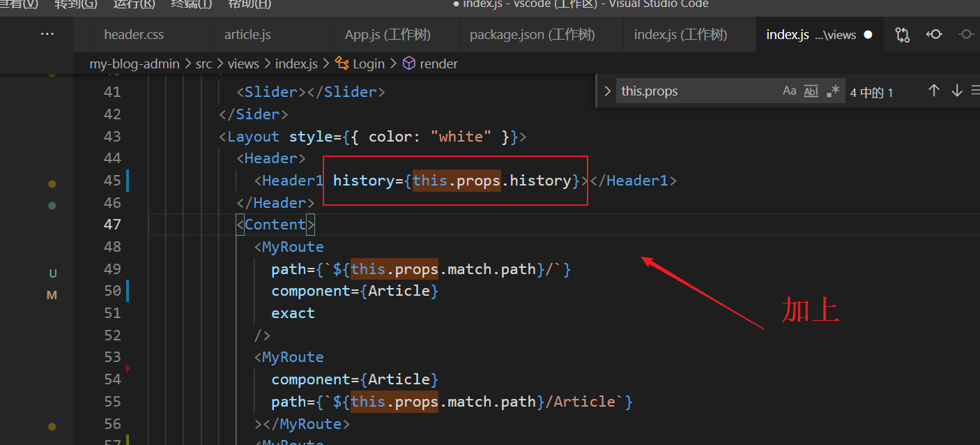
Task: Click '<Content>' tag on line 47
Action: coord(276,225)
